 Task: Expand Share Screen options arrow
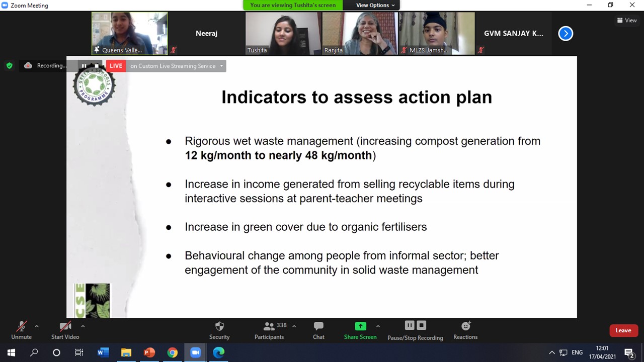pos(378,326)
